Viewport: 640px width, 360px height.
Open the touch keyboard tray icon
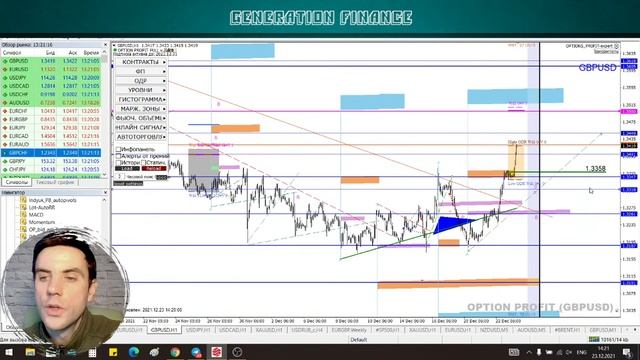(513, 352)
